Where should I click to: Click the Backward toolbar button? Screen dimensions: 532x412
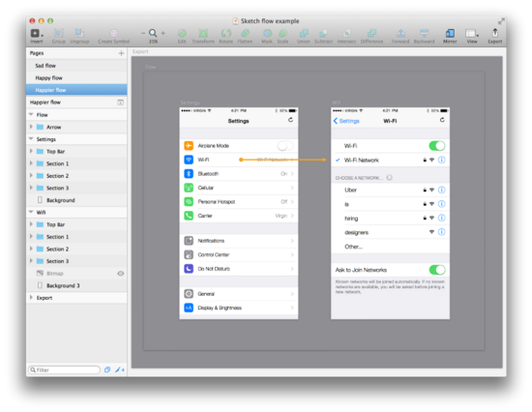coord(424,33)
